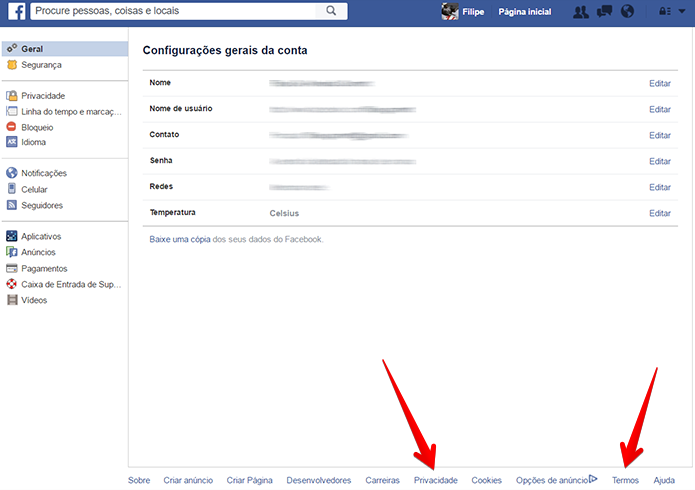Click the Aplicativos icon
Image resolution: width=695 pixels, height=490 pixels.
pos(12,236)
